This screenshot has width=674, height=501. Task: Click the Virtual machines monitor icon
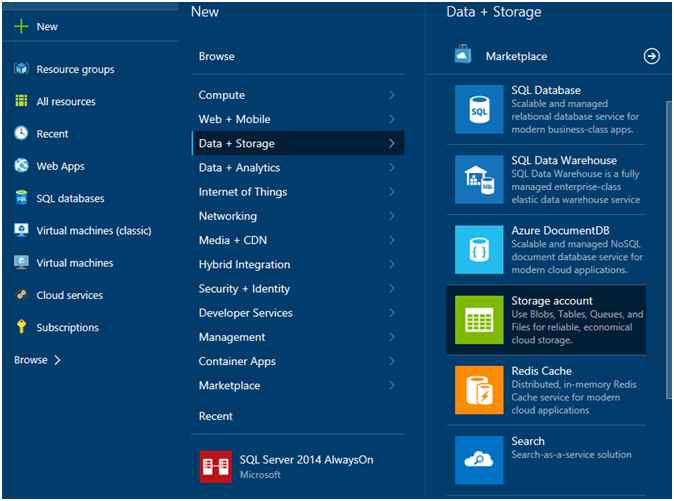coord(21,263)
